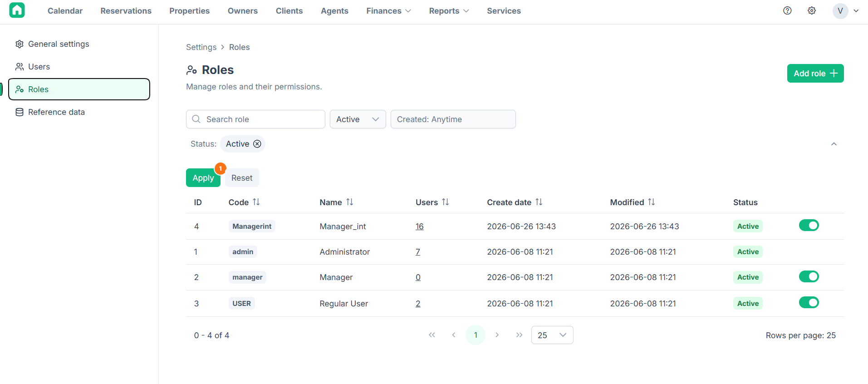Screen dimensions: 868x384
Task: Click the manager code badge
Action: 247,277
